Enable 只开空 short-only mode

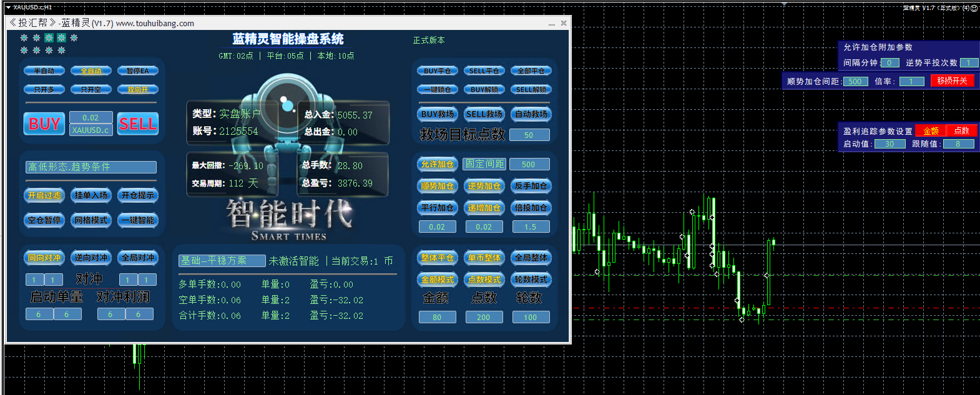91,90
